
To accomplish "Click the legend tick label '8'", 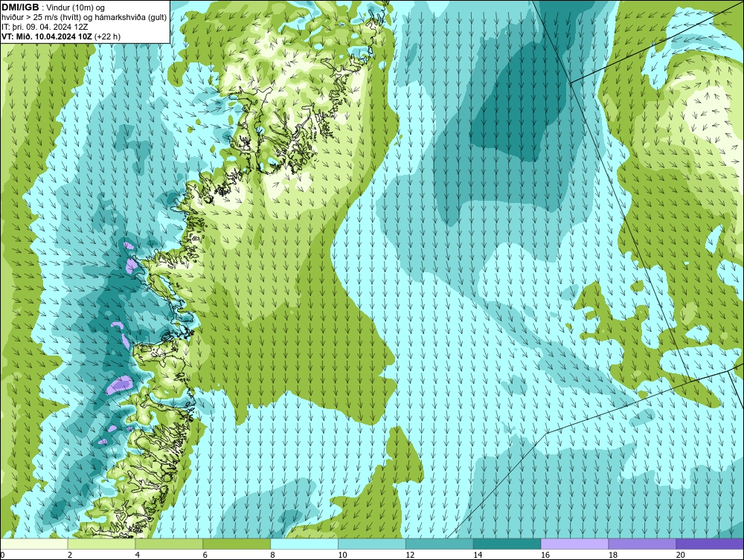I will tap(272, 555).
